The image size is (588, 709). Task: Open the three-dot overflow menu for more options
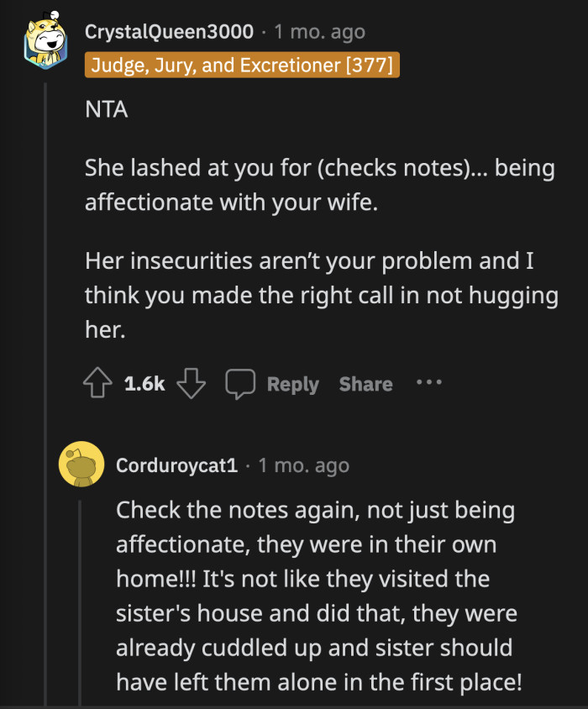pyautogui.click(x=429, y=384)
